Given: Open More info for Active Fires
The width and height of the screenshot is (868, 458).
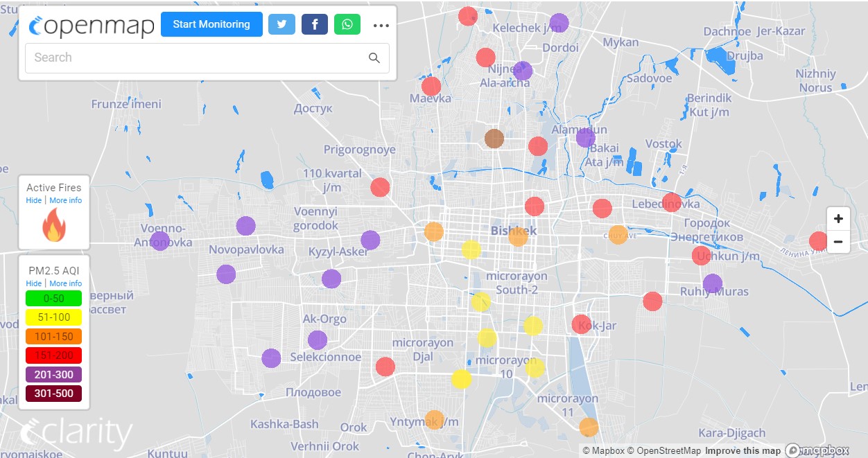Looking at the screenshot, I should 65,200.
